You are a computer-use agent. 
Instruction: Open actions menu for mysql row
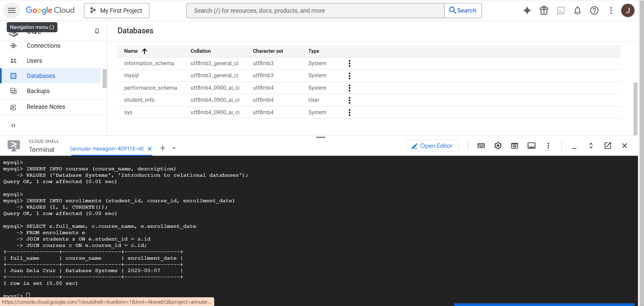point(350,76)
